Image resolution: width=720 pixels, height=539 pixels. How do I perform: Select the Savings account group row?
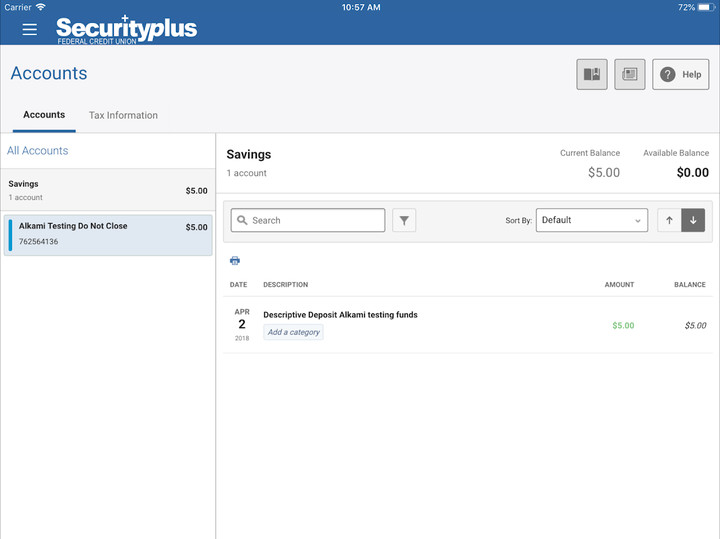coord(108,190)
